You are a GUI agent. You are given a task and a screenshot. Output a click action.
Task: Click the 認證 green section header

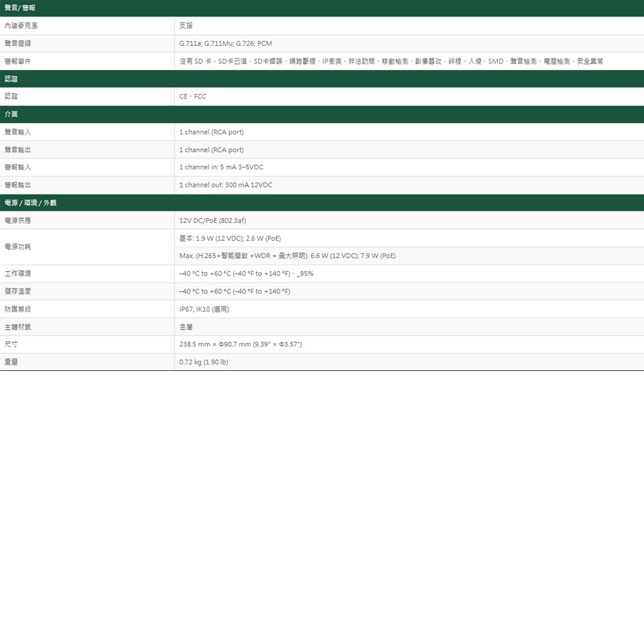322,79
